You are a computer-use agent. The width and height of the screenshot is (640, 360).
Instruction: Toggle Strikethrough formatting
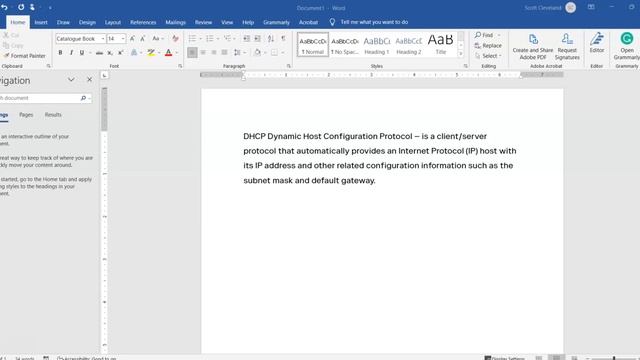[99, 53]
